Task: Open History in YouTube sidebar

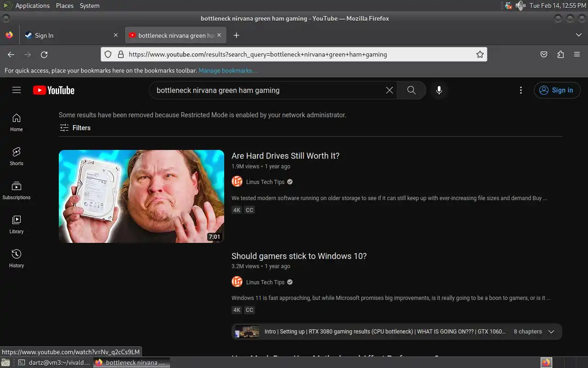Action: pos(17,259)
